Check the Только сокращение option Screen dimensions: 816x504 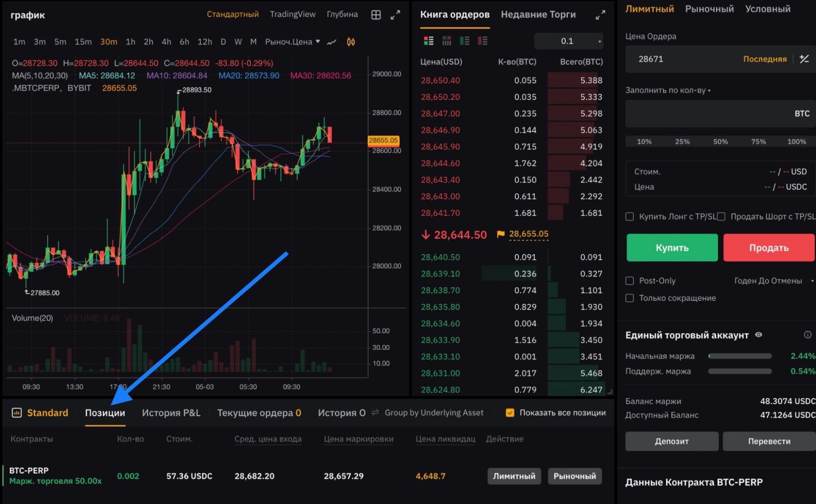[630, 298]
